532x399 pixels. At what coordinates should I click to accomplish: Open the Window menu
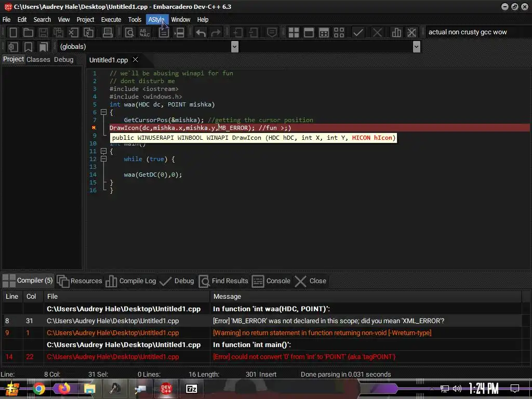[x=180, y=19]
